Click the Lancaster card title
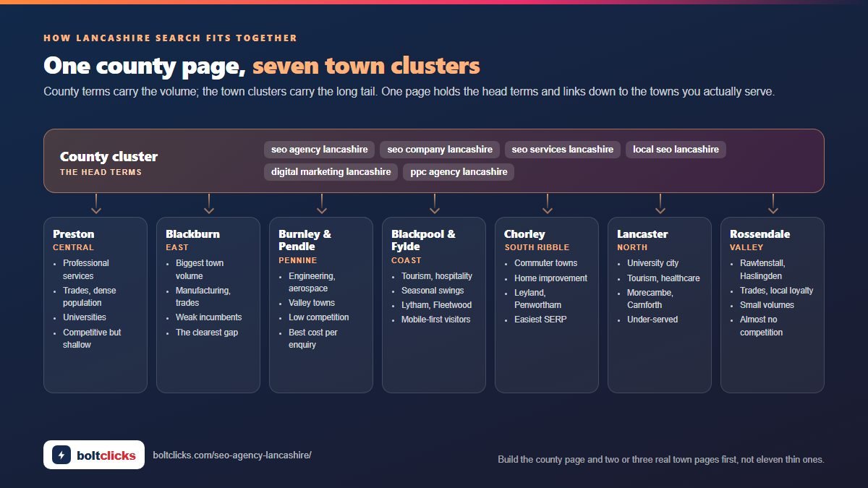This screenshot has width=868, height=488. tap(643, 234)
